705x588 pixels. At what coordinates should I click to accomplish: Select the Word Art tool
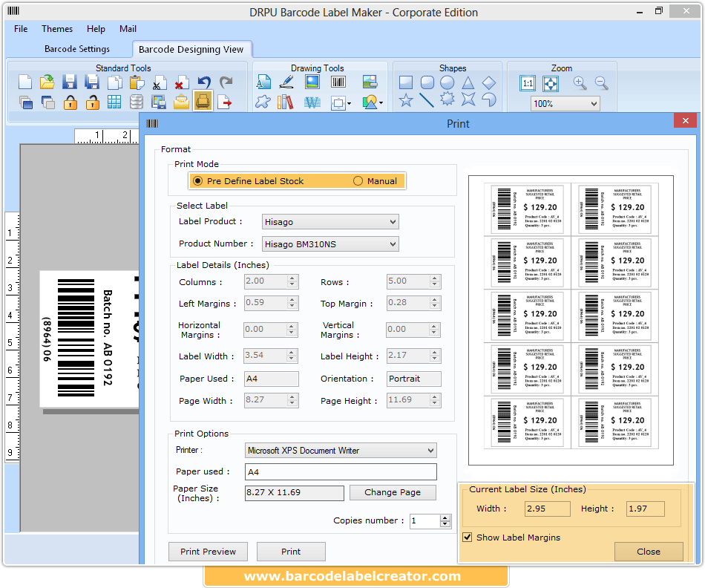click(x=312, y=102)
